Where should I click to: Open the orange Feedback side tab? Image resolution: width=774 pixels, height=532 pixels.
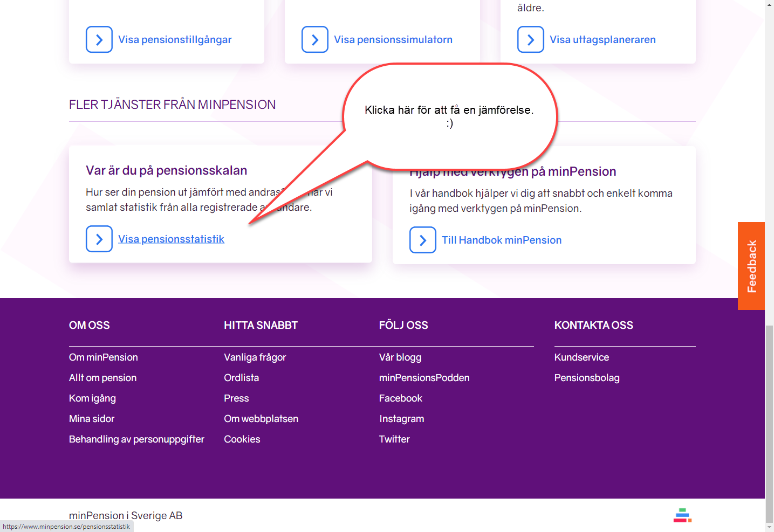751,266
